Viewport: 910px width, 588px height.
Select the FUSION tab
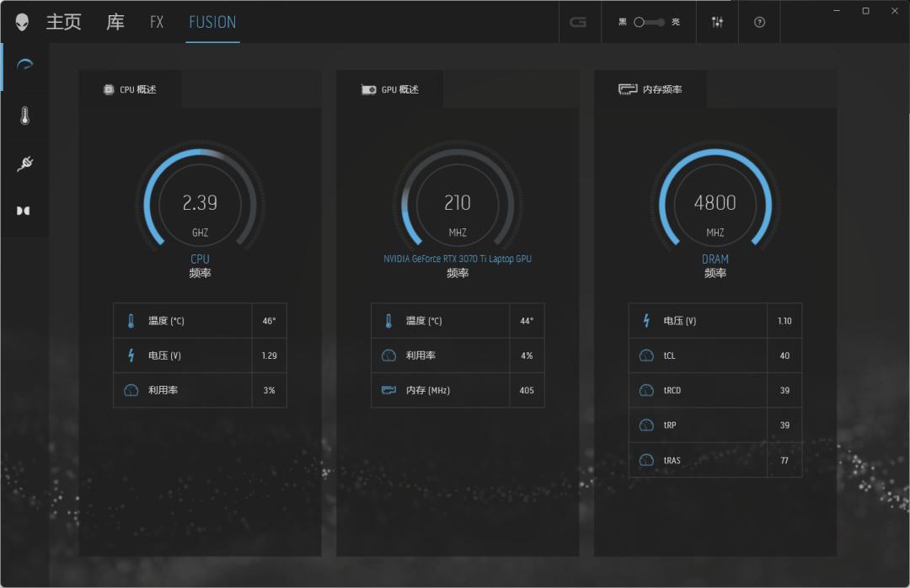(x=212, y=22)
